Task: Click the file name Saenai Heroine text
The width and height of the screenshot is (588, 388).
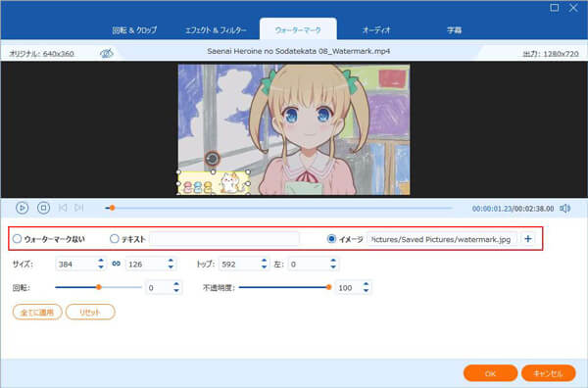Action: pos(299,51)
